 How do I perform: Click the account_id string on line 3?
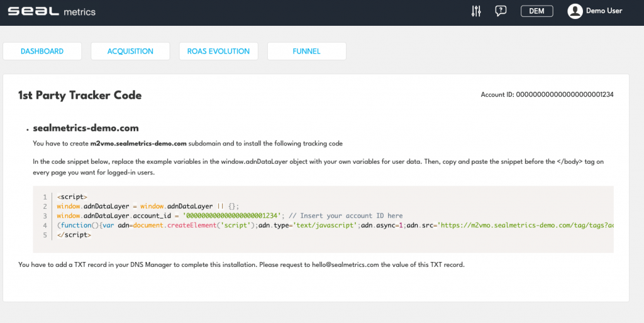[x=231, y=216]
